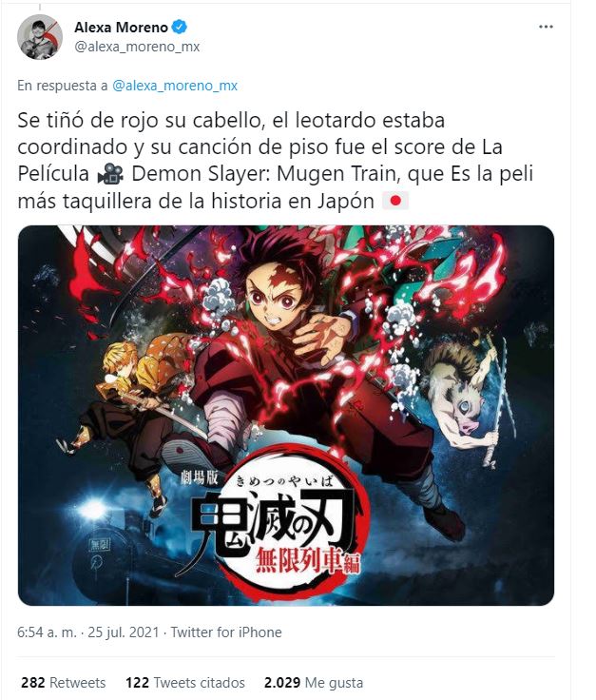Viewport: 596px width, 700px height.
Task: Open Alexa Moreno's profile picture
Action: [40, 36]
